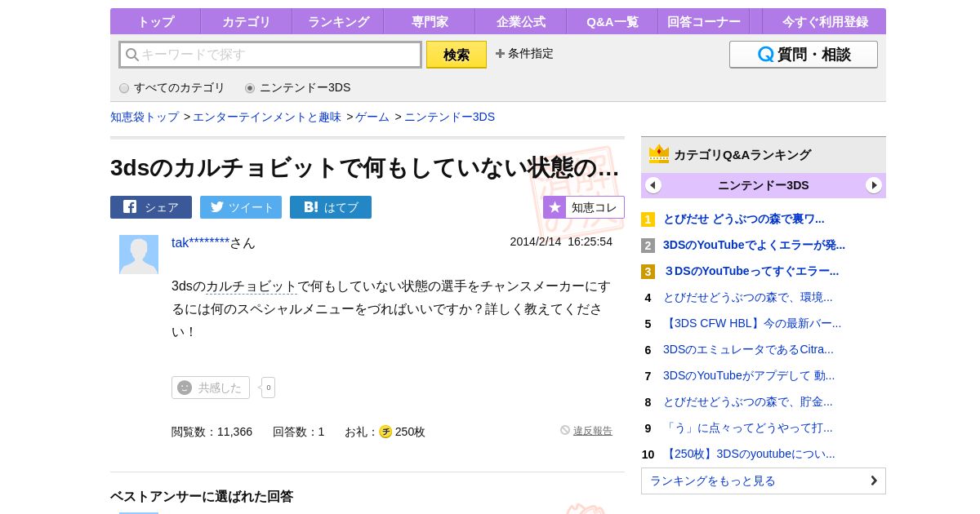
Task: Open rank 4 とびだせどうぶつの森で、環境...
Action: [748, 297]
